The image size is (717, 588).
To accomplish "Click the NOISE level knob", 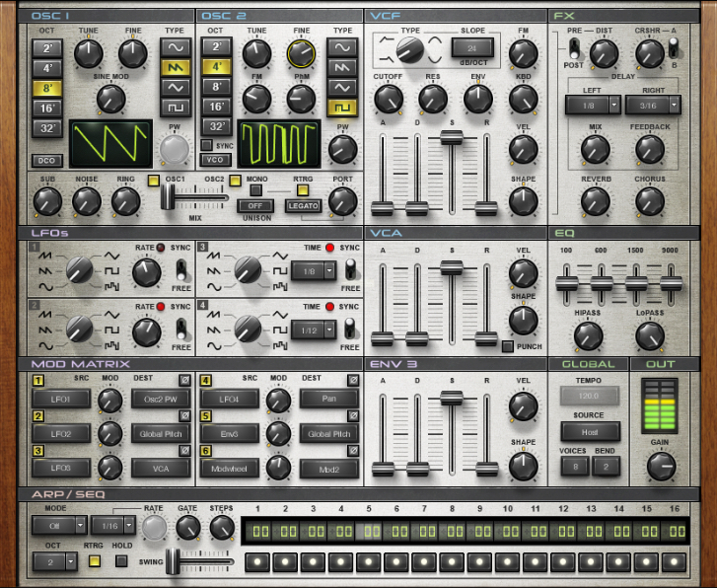I will point(87,201).
